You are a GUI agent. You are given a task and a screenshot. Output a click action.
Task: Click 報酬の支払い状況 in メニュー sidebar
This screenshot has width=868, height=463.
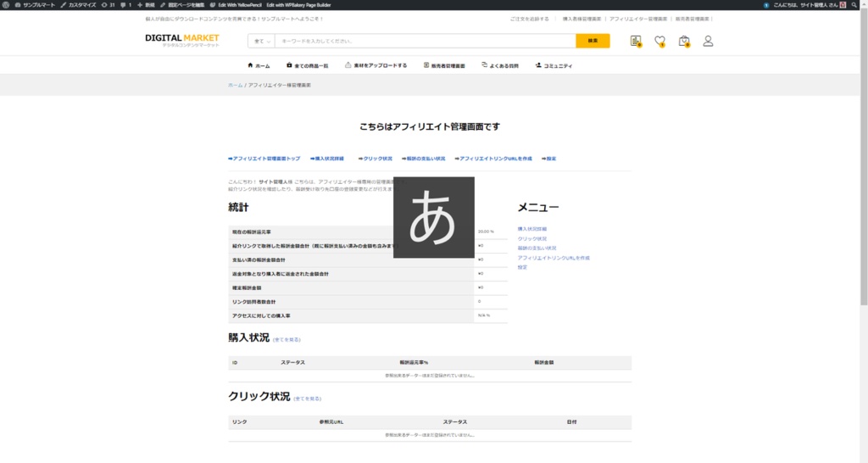point(537,248)
